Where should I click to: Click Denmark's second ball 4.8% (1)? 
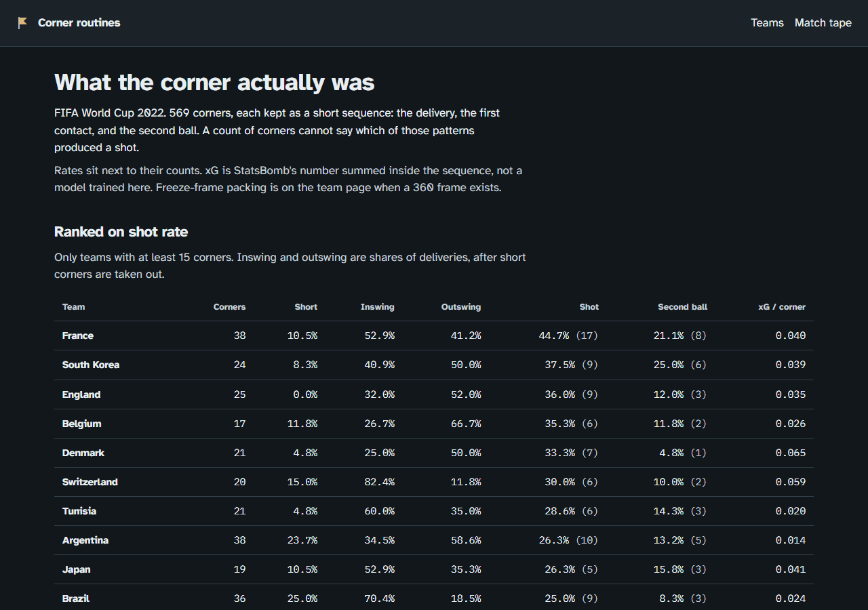point(683,453)
